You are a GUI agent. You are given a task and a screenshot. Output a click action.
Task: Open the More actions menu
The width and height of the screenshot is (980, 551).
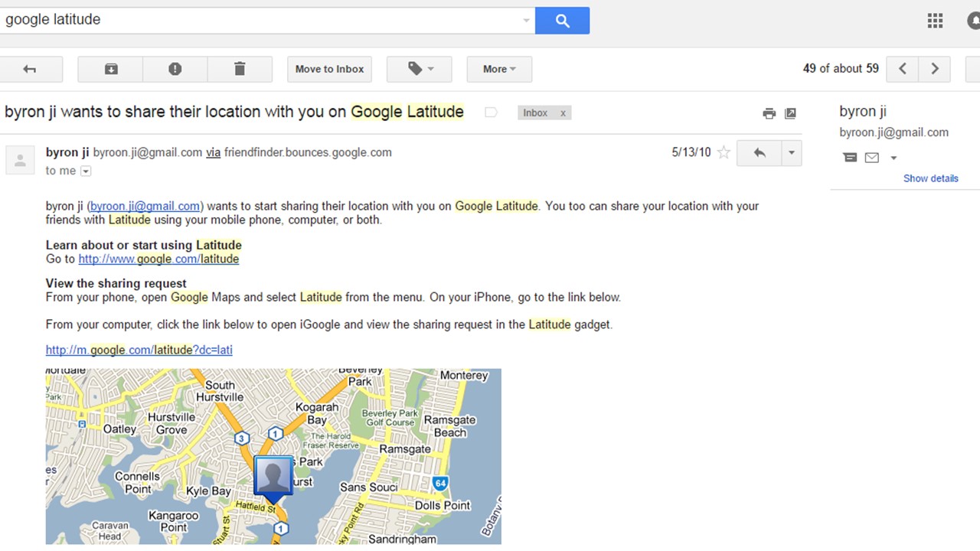[499, 69]
